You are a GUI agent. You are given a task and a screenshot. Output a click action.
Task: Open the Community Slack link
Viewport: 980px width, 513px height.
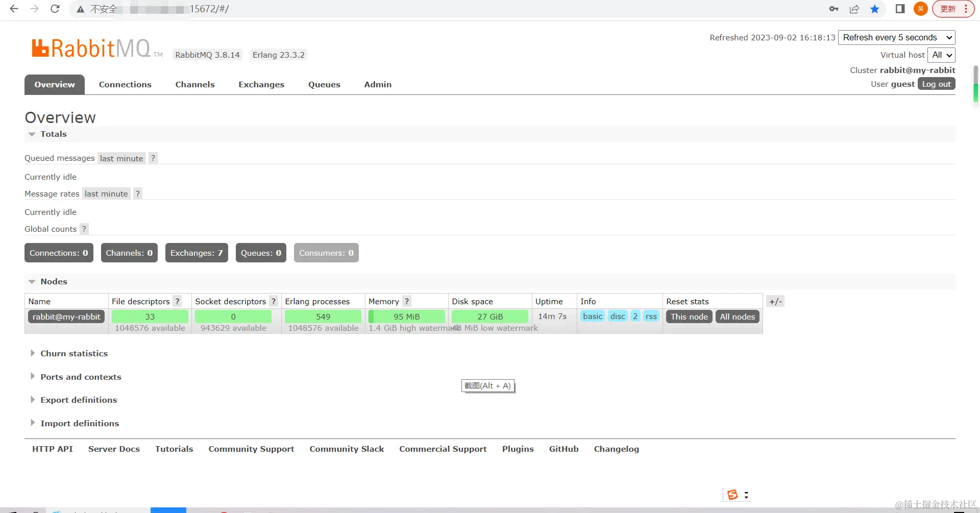[347, 449]
